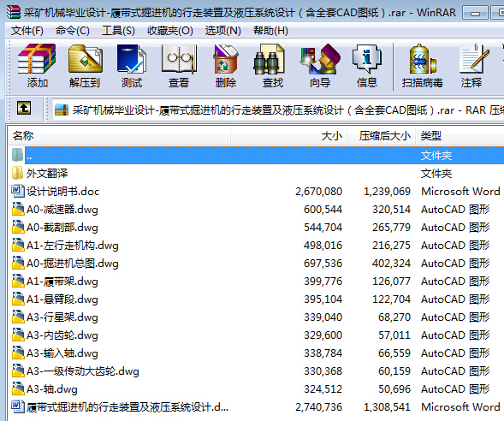Screen dimensions: 504x421
Task: Click the Add (添加) toolbar icon
Action: pyautogui.click(x=37, y=59)
